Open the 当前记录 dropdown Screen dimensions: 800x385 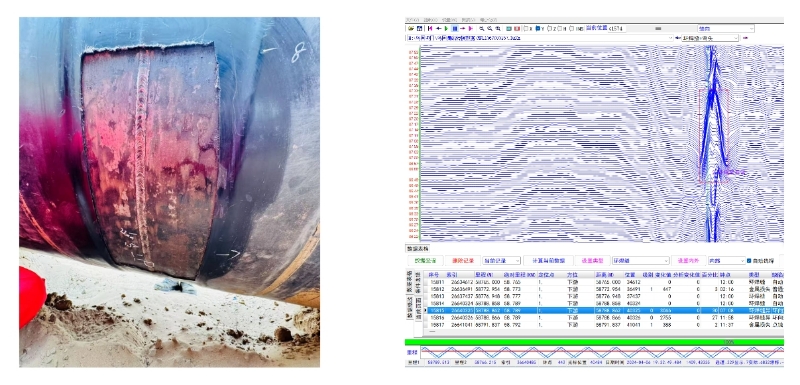501,261
